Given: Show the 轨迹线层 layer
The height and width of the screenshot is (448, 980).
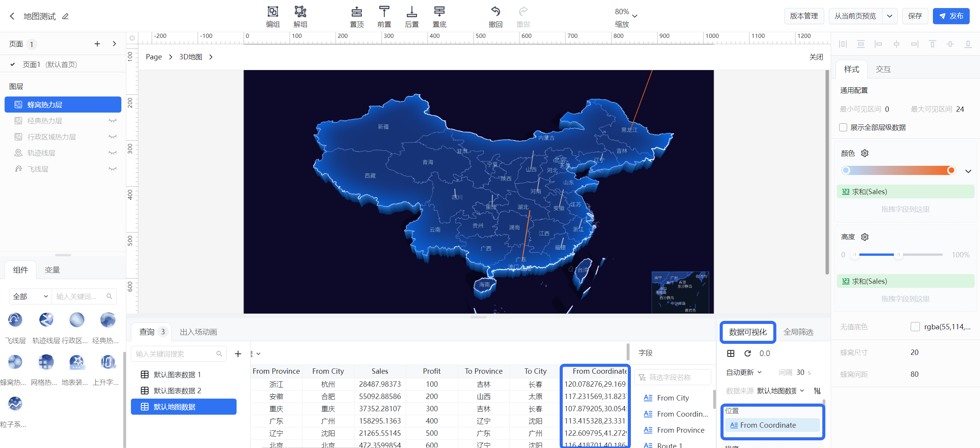Looking at the screenshot, I should pyautogui.click(x=112, y=153).
